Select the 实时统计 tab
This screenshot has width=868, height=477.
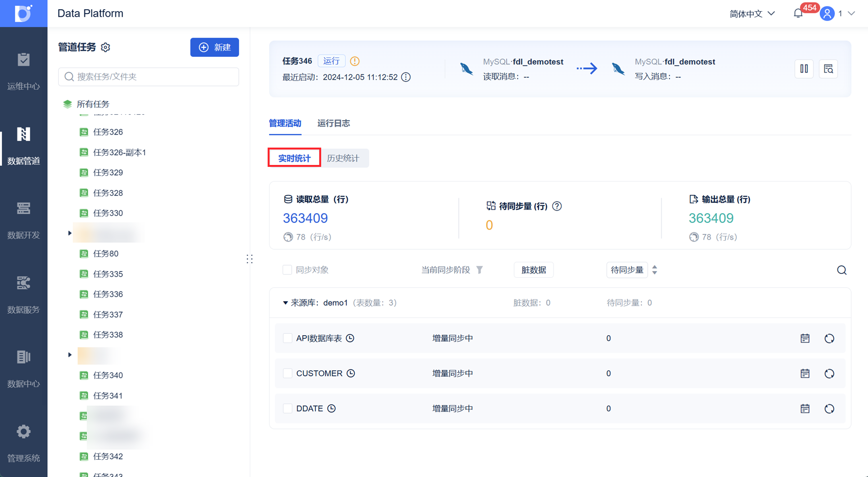(x=294, y=158)
